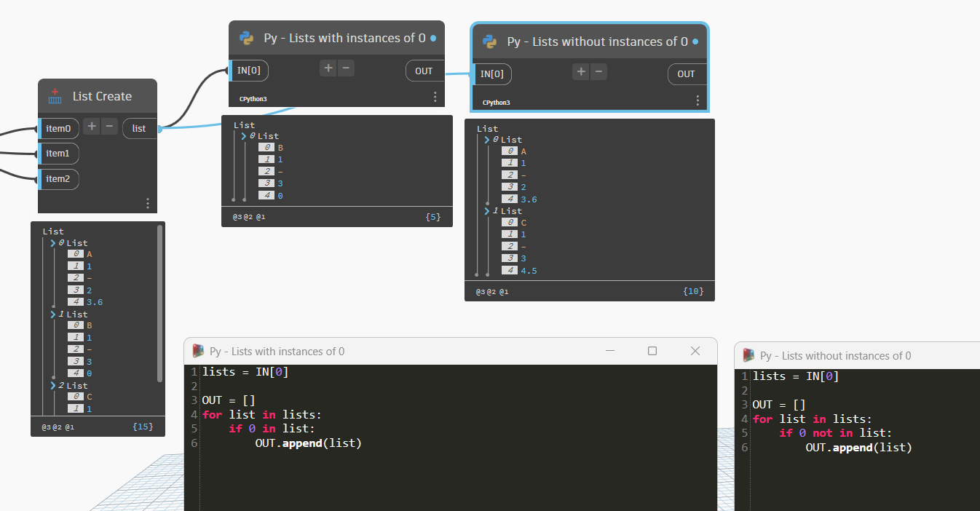Collapse '2 List' in List Create preview
This screenshot has width=980, height=511.
[53, 386]
